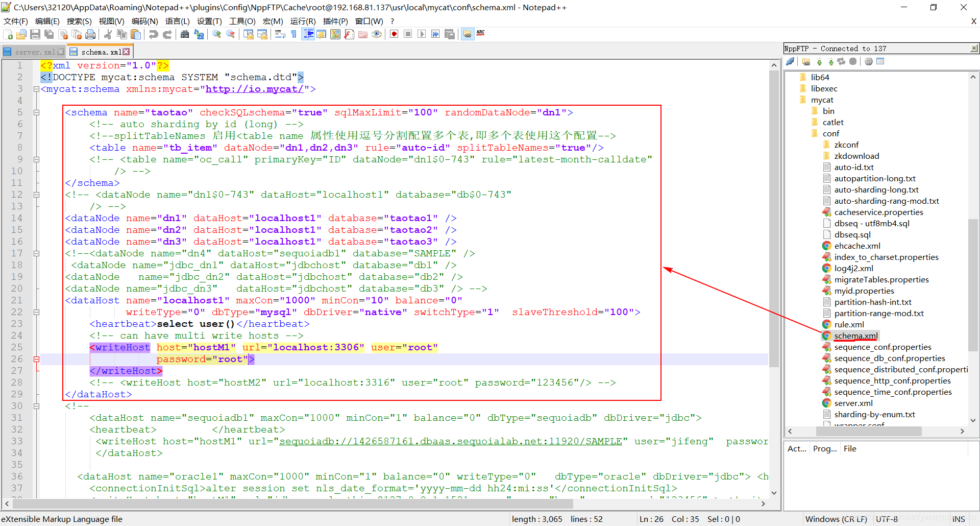980x526 pixels.
Task: Collapse fold marker at line 9
Action: point(36,159)
